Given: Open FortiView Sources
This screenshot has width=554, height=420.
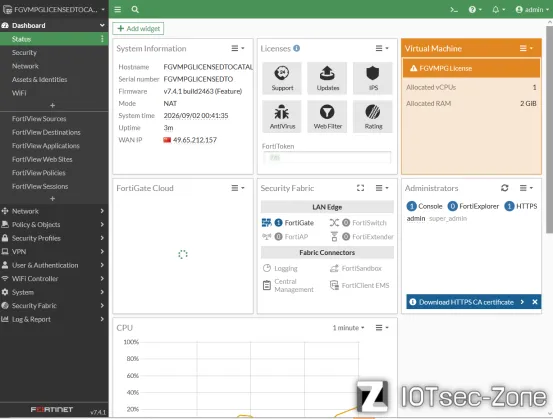Looking at the screenshot, I should point(39,119).
